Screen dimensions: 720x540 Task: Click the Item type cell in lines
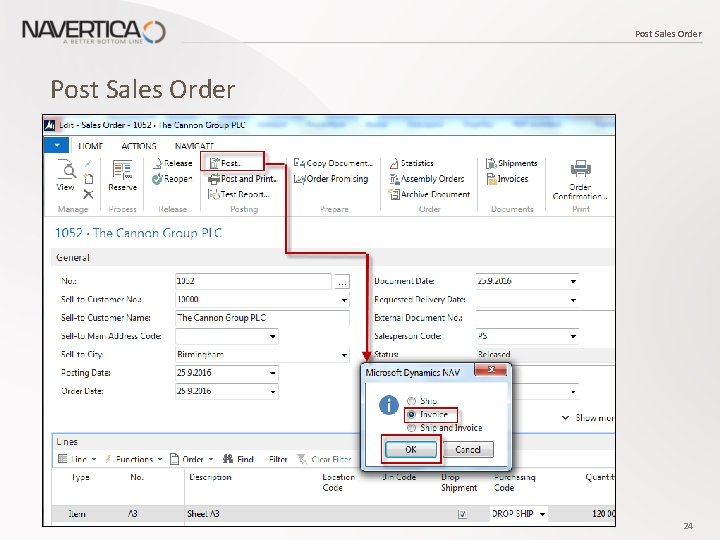[77, 514]
